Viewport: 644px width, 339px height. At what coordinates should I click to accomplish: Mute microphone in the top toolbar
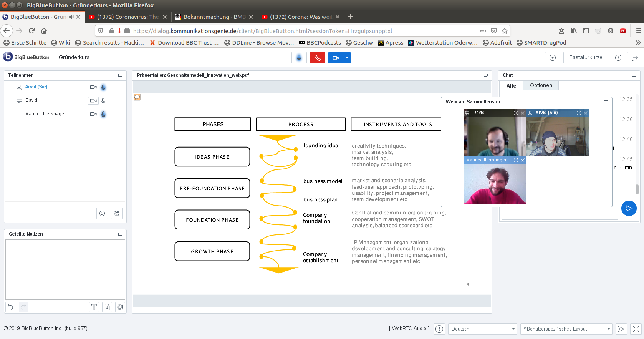[299, 58]
